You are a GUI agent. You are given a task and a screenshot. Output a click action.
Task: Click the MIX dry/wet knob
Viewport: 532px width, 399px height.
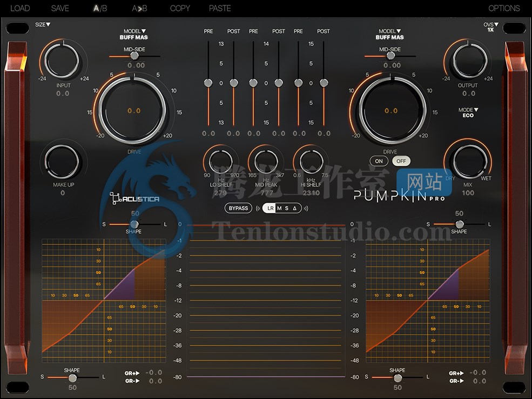tap(470, 162)
